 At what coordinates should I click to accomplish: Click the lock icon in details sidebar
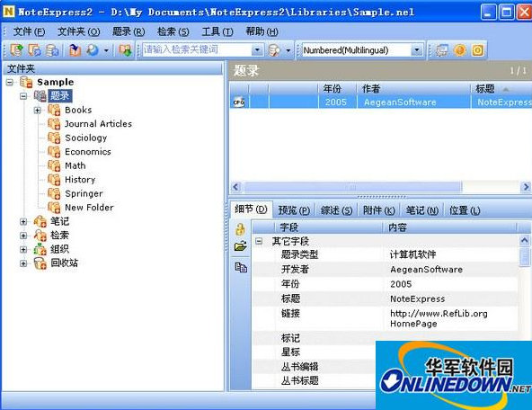[x=240, y=229]
